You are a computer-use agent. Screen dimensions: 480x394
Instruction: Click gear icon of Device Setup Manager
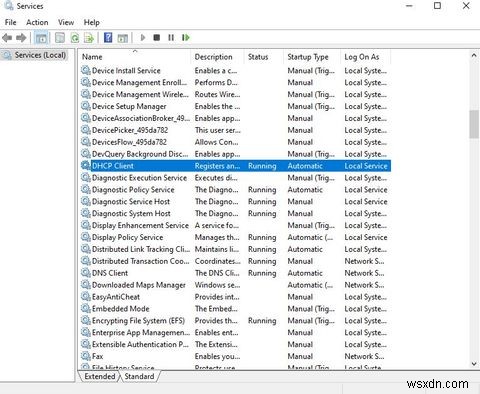click(x=86, y=106)
